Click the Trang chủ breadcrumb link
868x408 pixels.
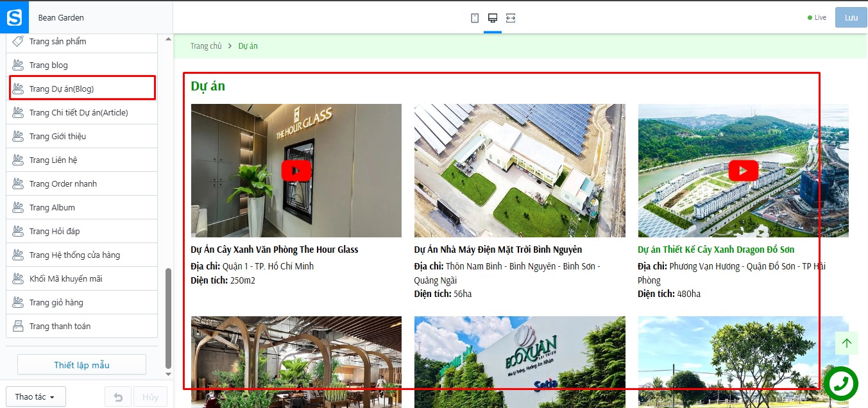point(206,46)
